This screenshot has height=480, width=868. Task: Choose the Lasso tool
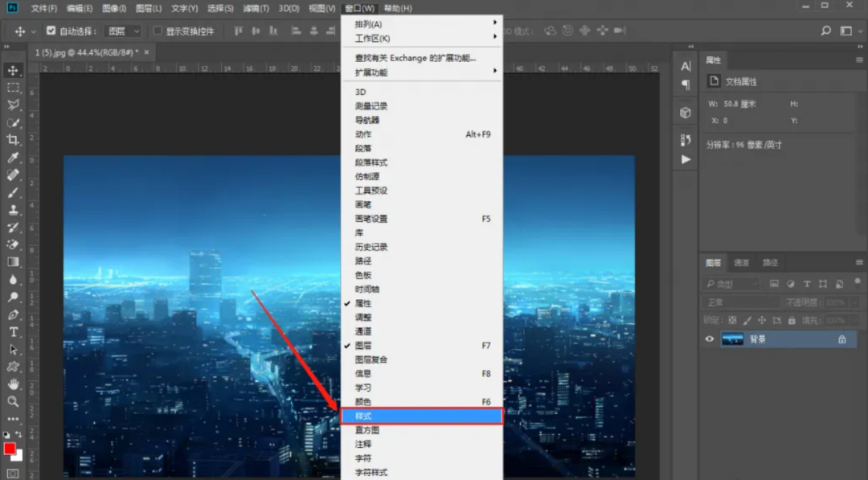coord(11,106)
